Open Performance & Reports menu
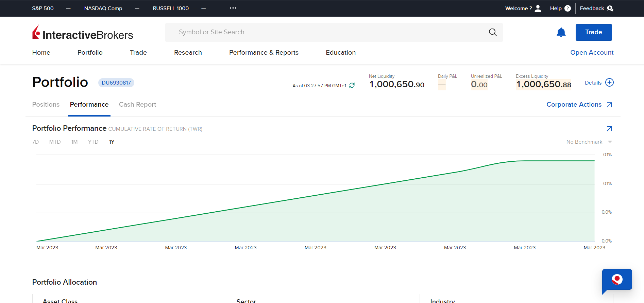The image size is (644, 303). (x=264, y=52)
